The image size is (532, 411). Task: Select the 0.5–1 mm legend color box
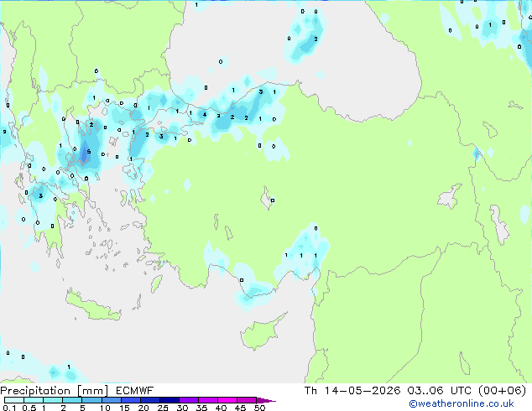[34, 400]
